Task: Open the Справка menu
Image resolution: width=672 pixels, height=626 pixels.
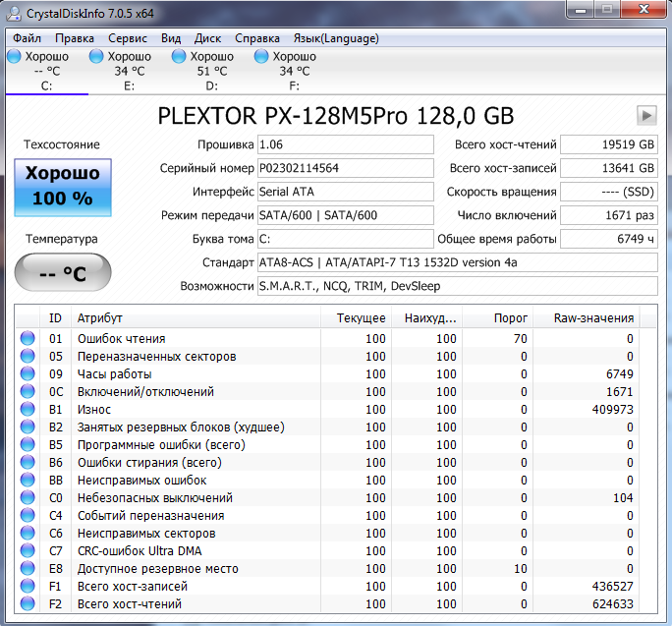Action: 257,38
